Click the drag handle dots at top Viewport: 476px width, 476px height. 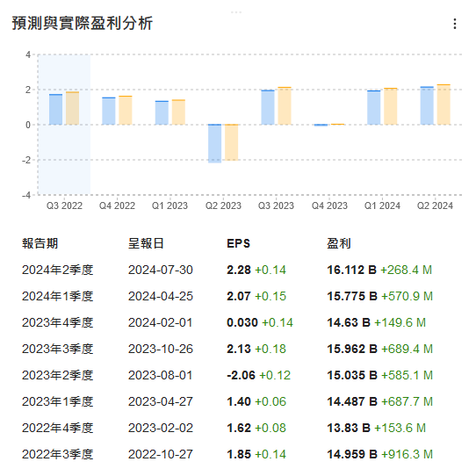[x=236, y=12]
